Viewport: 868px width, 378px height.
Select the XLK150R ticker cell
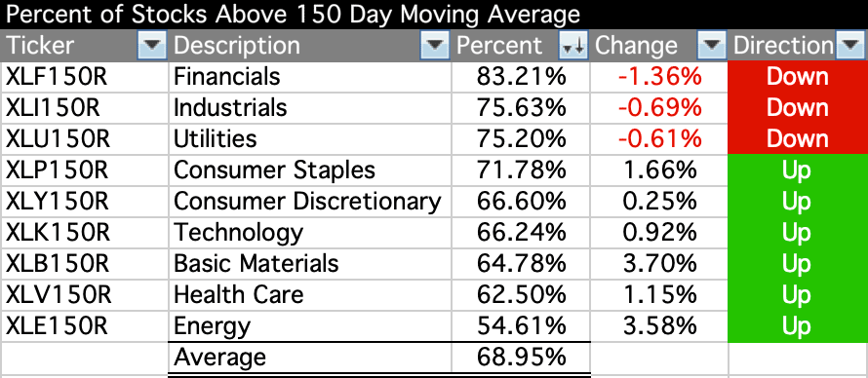(85, 233)
